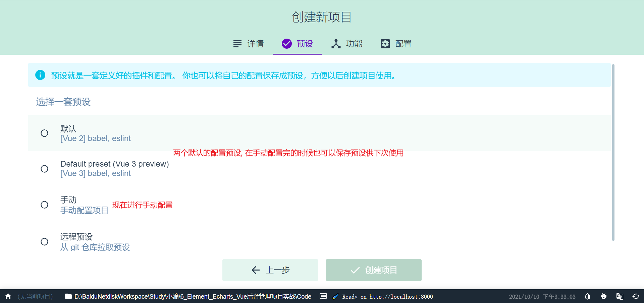Open the 功能 tab
This screenshot has height=303, width=644.
pyautogui.click(x=347, y=44)
